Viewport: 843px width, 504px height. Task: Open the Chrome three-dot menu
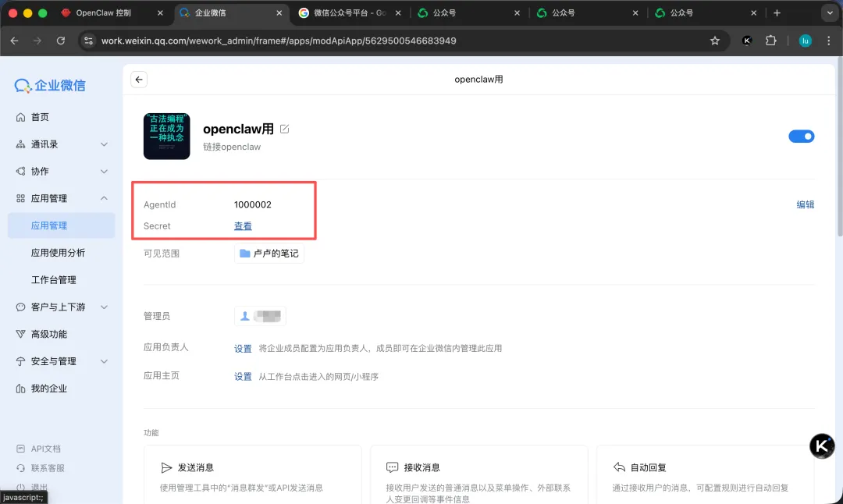pos(828,41)
